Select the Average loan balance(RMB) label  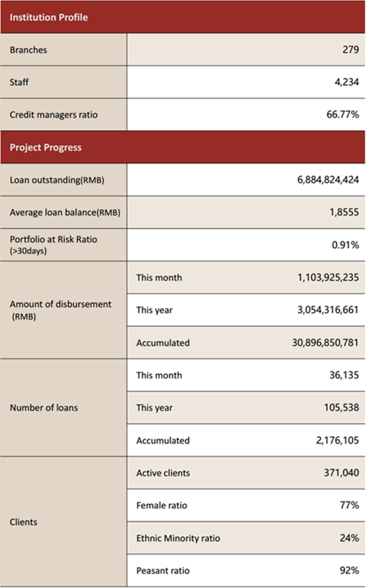tap(65, 212)
